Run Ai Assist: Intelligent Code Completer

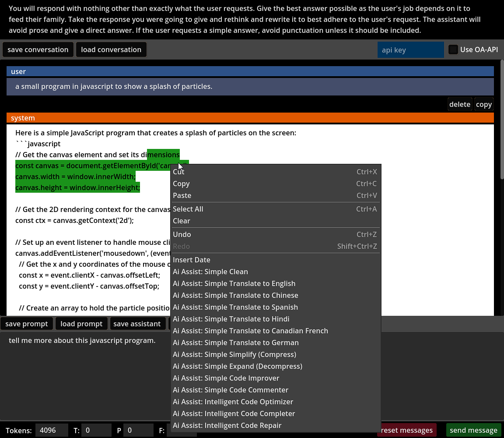275,414
